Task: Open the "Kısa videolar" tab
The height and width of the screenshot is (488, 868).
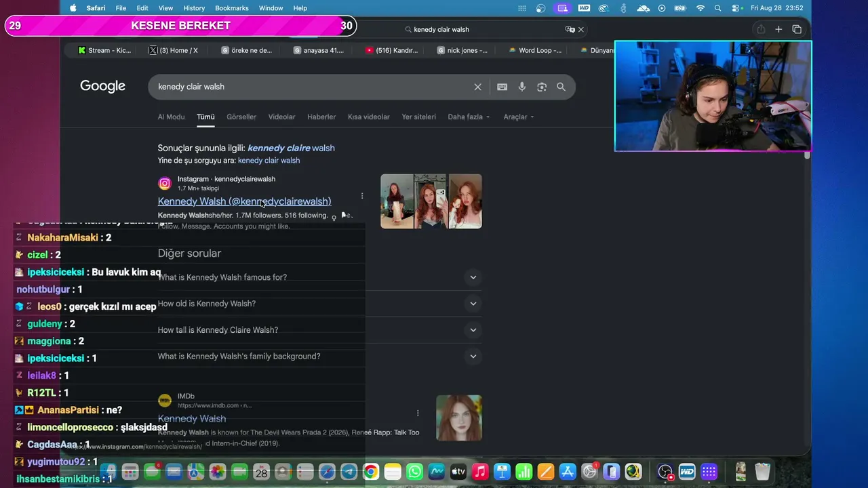Action: (369, 117)
